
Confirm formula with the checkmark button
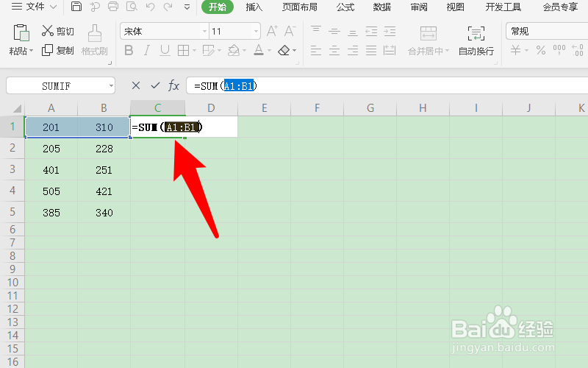[x=155, y=85]
